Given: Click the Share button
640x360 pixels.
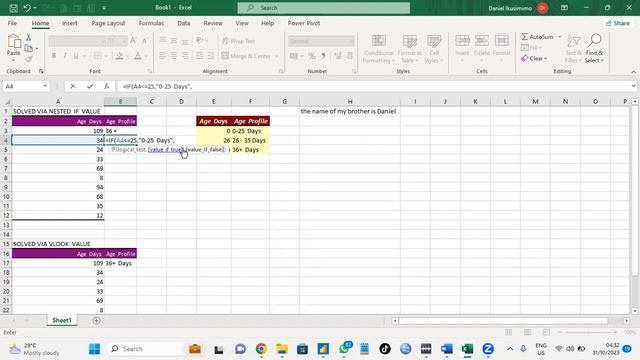Looking at the screenshot, I should pos(618,23).
